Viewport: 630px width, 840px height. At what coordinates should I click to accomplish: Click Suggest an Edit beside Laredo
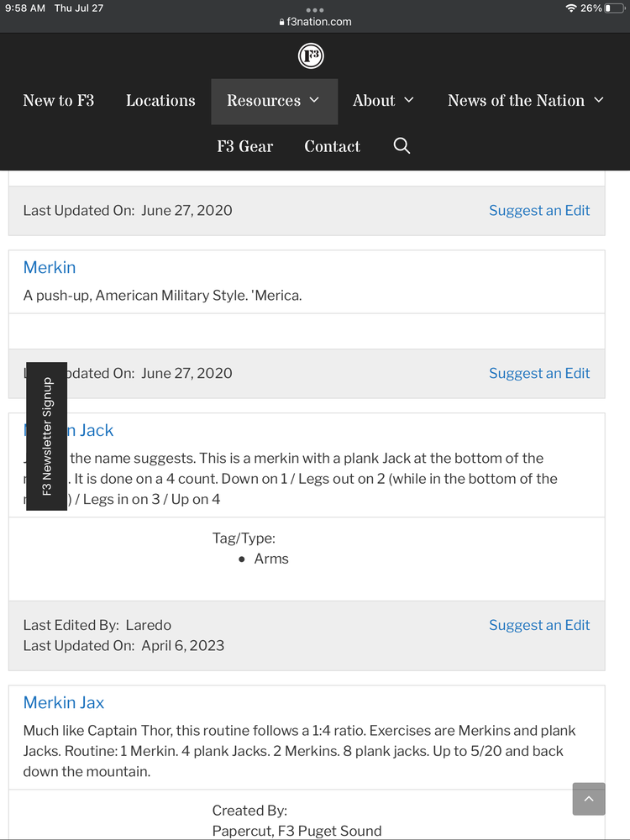pyautogui.click(x=539, y=625)
